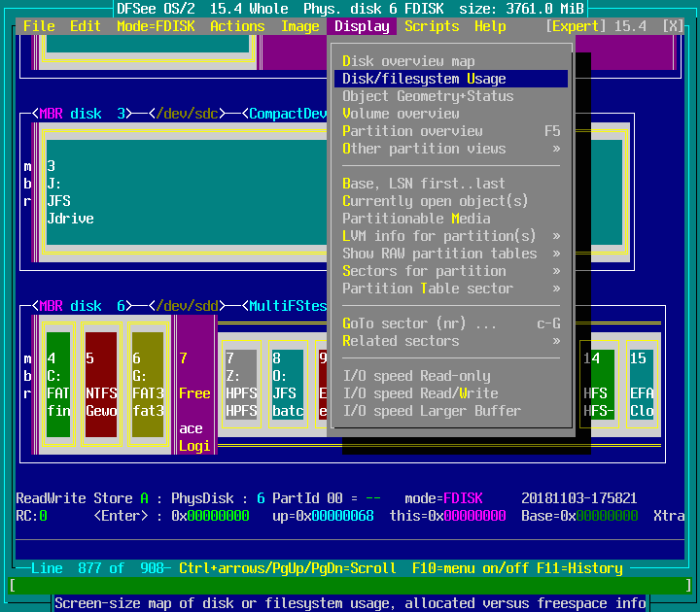
Task: Open the File menu
Action: coord(39,26)
